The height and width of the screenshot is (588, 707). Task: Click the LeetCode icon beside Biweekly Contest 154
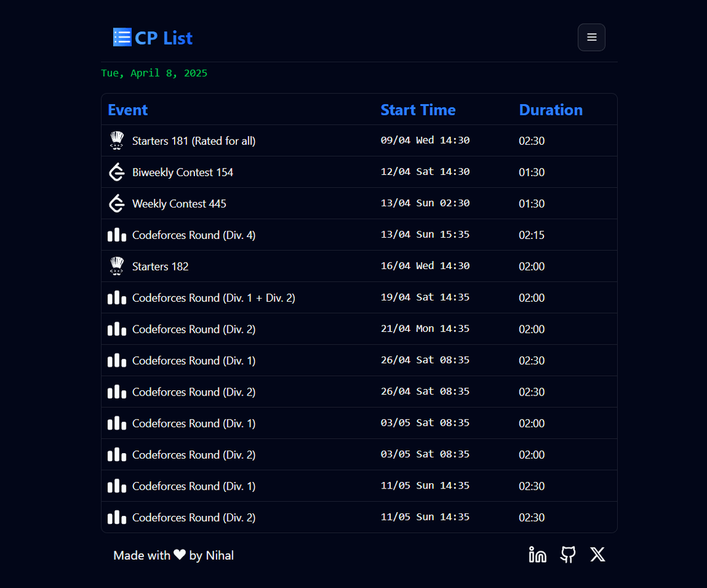[x=117, y=172]
